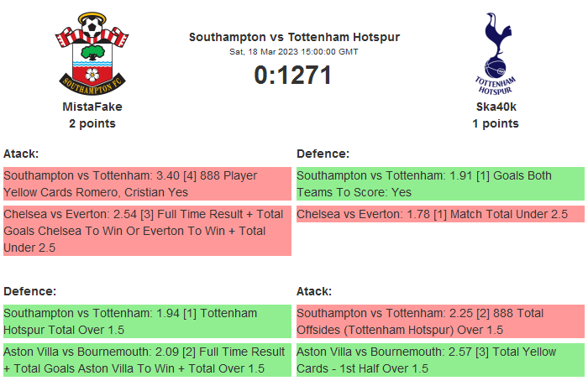Screen dimensions: 588x386
Task: Open MistaFake player profile name
Action: click(x=92, y=107)
